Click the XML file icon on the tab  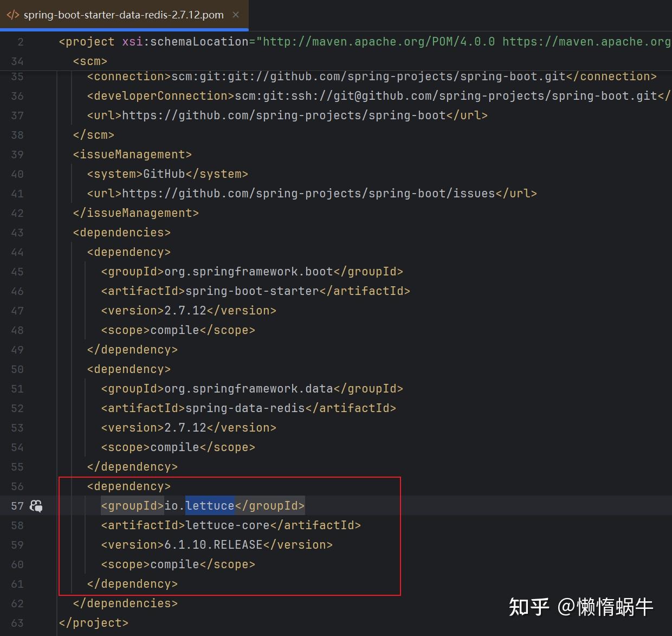point(12,15)
